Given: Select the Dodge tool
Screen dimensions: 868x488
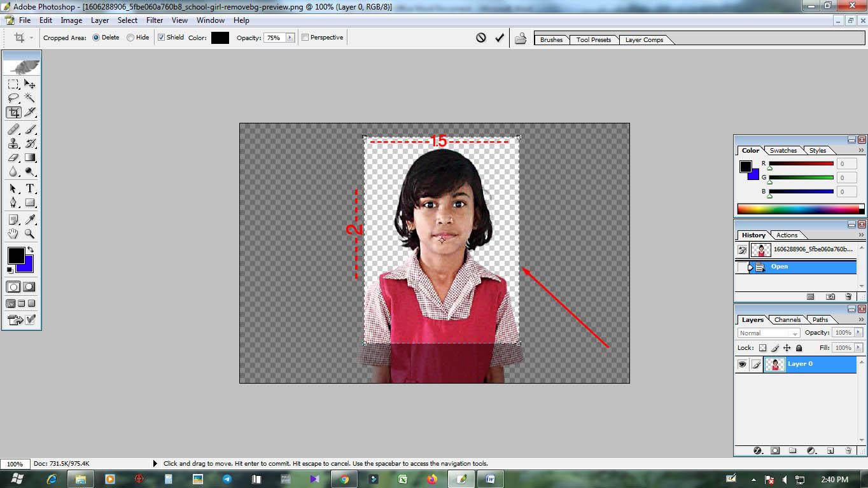Looking at the screenshot, I should [30, 171].
